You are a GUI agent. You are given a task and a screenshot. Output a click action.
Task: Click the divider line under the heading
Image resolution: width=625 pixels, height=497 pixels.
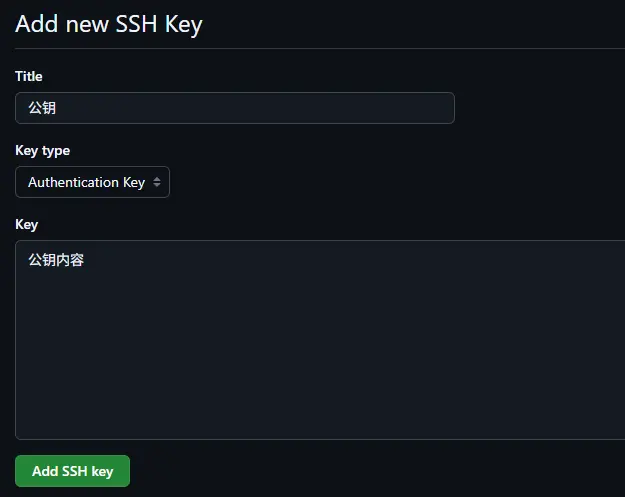coord(320,48)
